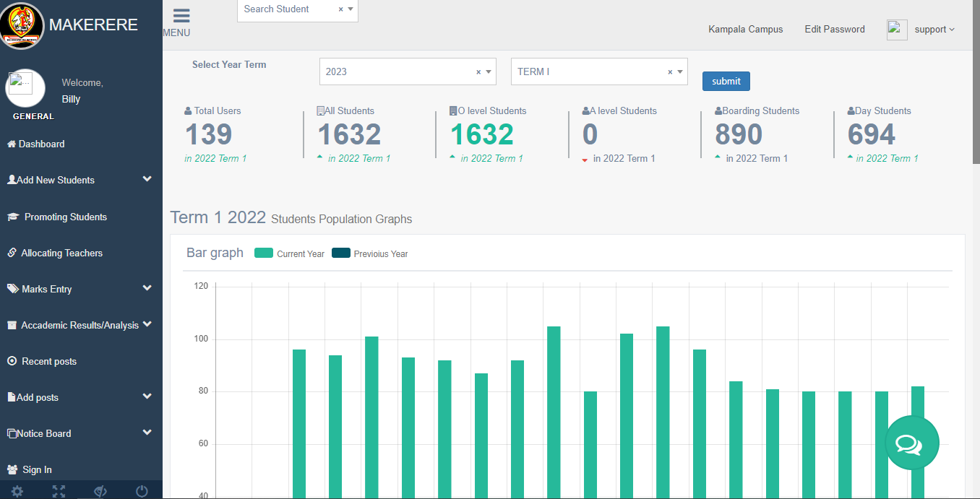Open Dashboard in the sidebar
This screenshot has width=980, height=499.
(x=41, y=144)
